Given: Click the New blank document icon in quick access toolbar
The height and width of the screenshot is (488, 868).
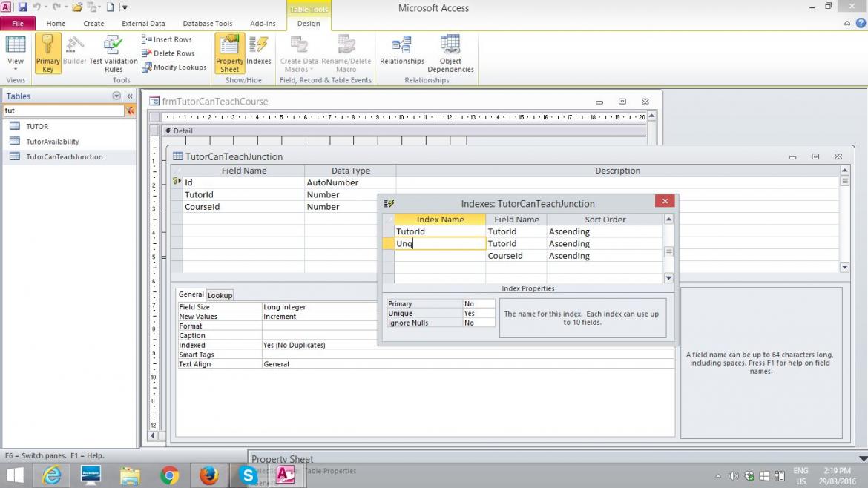Looking at the screenshot, I should tap(110, 7).
